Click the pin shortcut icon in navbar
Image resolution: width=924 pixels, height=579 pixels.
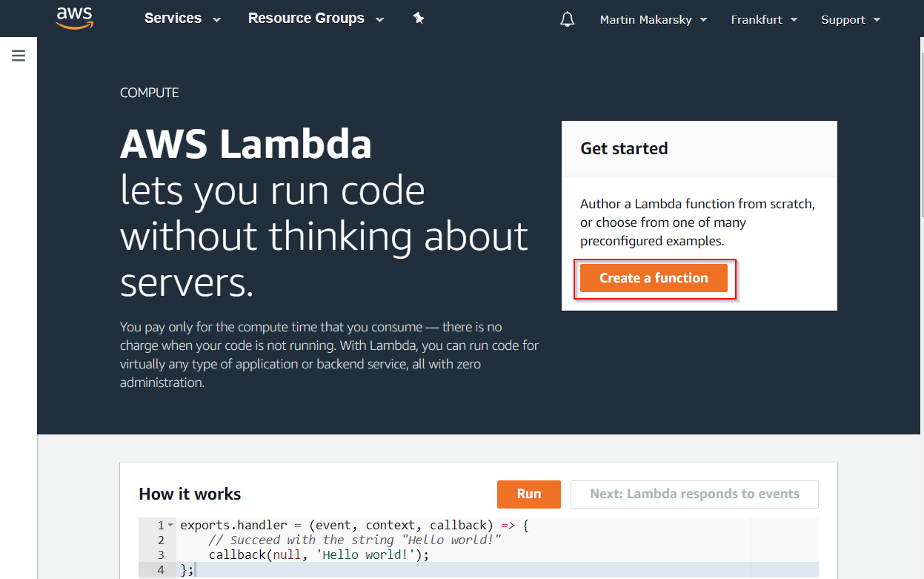point(419,18)
